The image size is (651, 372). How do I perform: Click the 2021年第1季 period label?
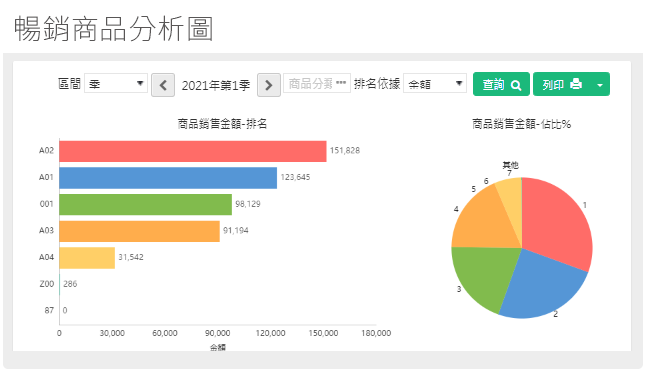216,86
